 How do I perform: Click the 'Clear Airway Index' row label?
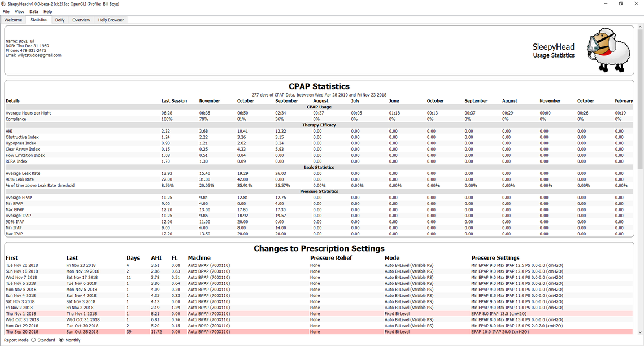click(23, 150)
